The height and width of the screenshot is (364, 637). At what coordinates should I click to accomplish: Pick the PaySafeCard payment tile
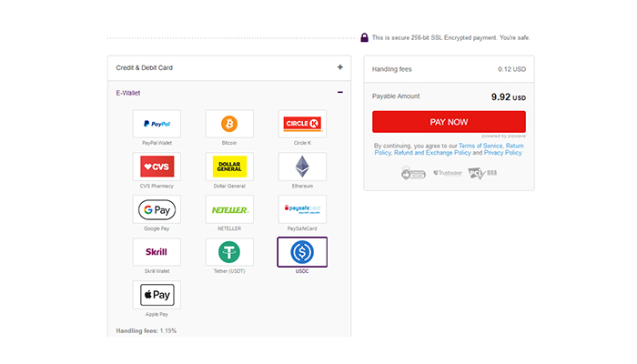[302, 209]
